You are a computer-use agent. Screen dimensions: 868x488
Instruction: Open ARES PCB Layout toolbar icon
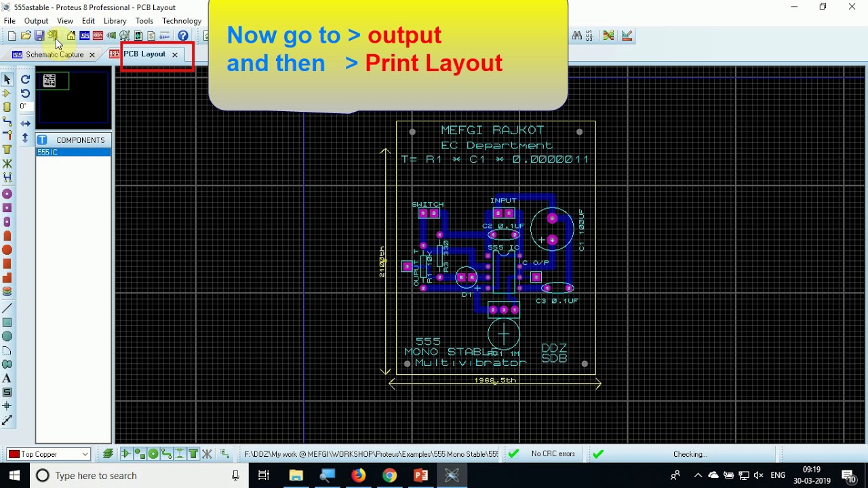pyautogui.click(x=98, y=36)
